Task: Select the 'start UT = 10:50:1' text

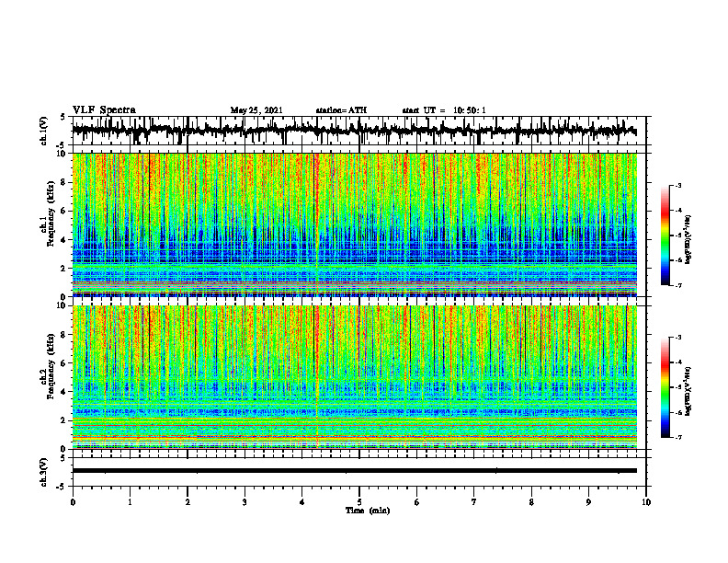Action: coord(444,110)
